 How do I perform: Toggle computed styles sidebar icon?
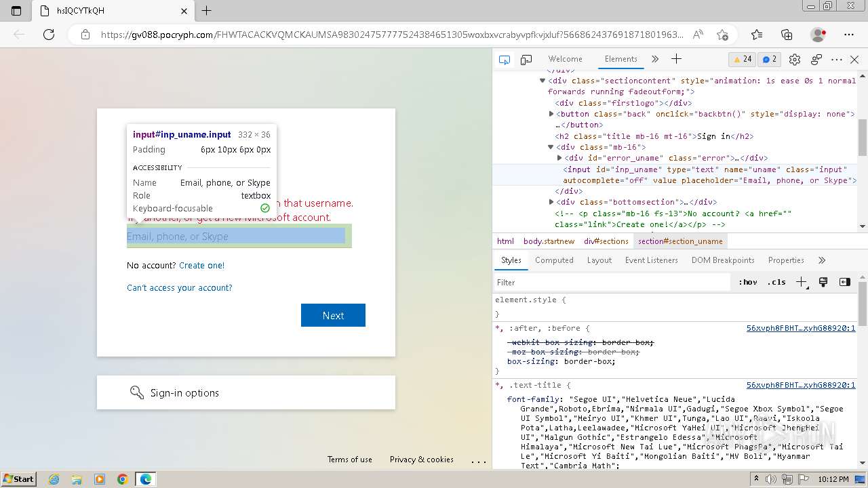844,282
